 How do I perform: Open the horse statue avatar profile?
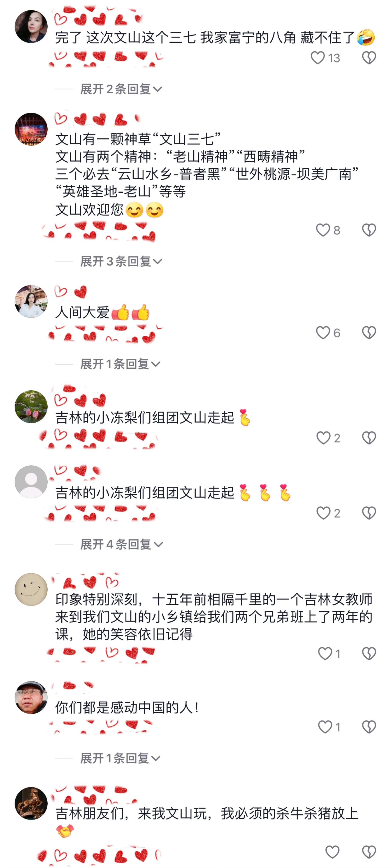31,803
